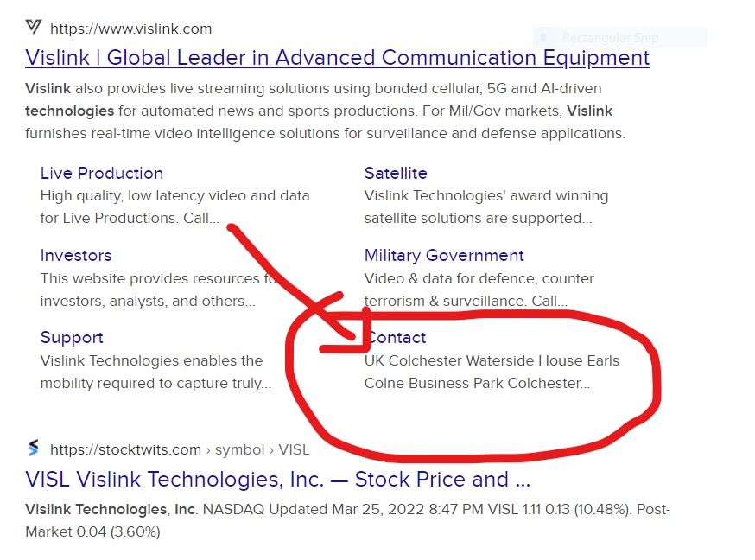
Task: Open the Support sitelink
Action: click(72, 338)
